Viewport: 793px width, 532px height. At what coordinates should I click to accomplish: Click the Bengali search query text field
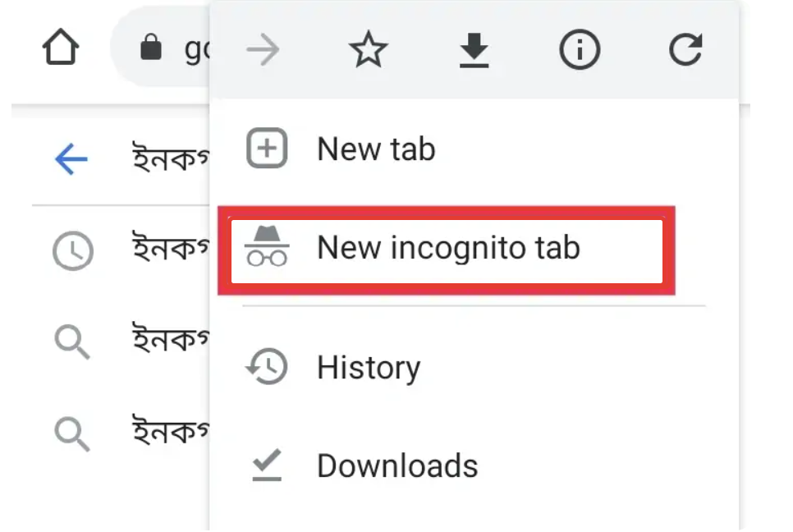tap(171, 158)
